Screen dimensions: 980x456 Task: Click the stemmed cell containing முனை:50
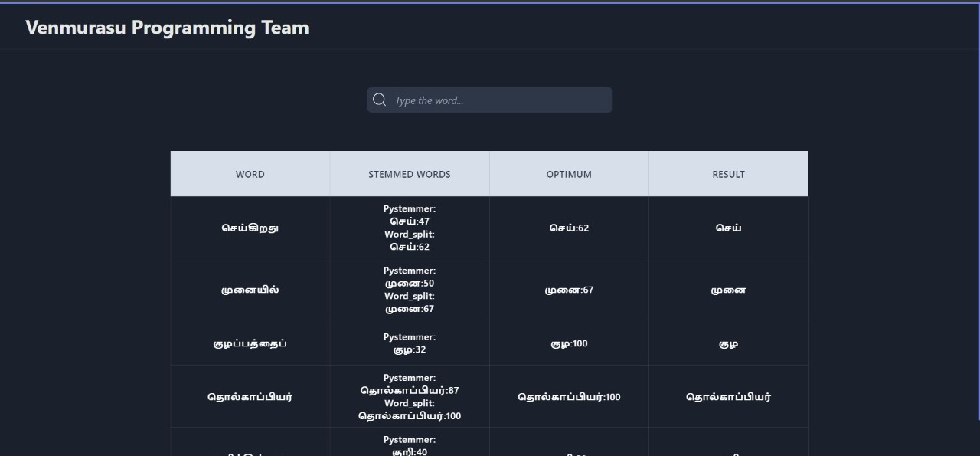pos(410,290)
